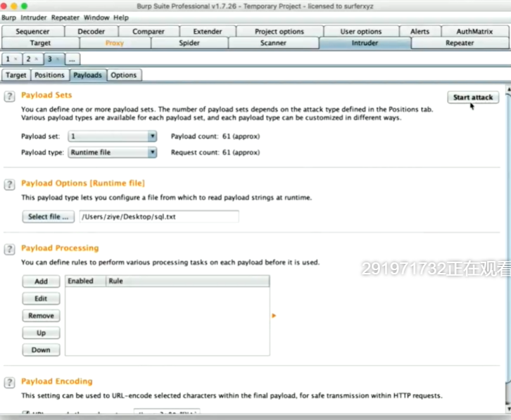Click the Select file button
This screenshot has width=511, height=420.
point(49,217)
